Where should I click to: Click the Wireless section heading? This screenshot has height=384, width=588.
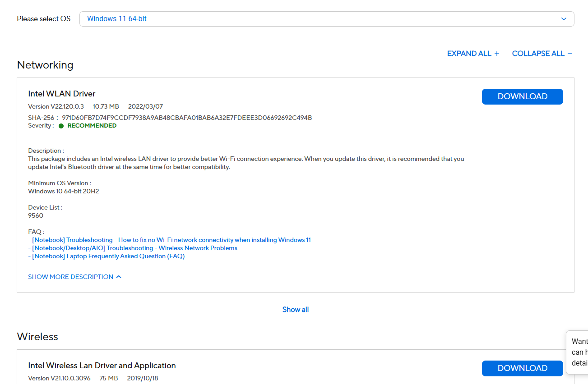tap(37, 337)
